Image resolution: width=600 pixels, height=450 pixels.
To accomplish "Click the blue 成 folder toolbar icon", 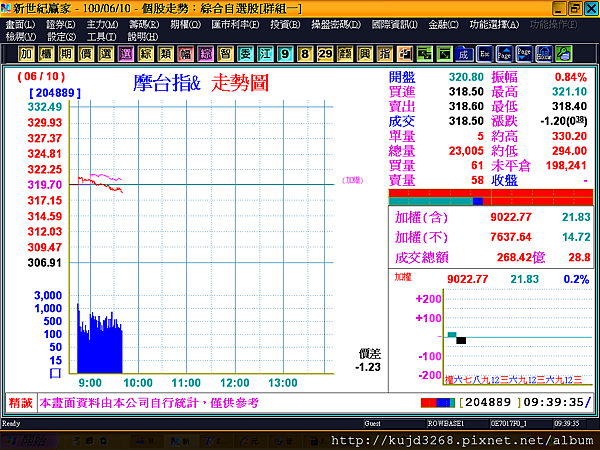I will pos(464,54).
